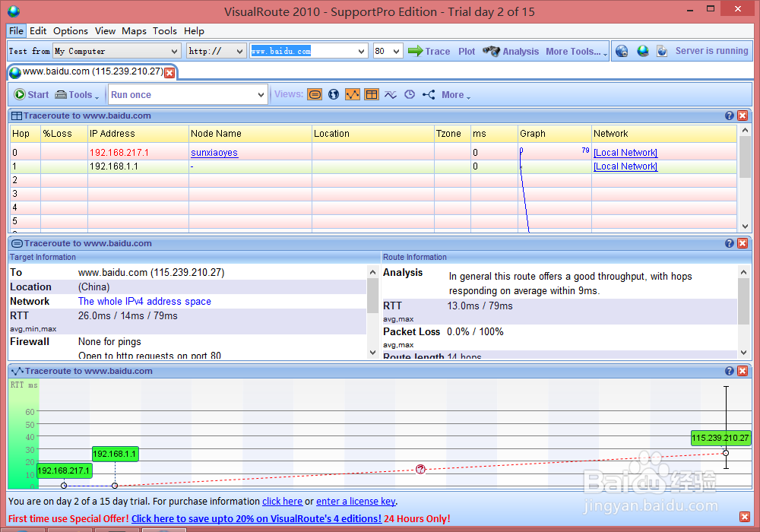This screenshot has width=760, height=532.
Task: Show the clock history view icon
Action: (410, 94)
